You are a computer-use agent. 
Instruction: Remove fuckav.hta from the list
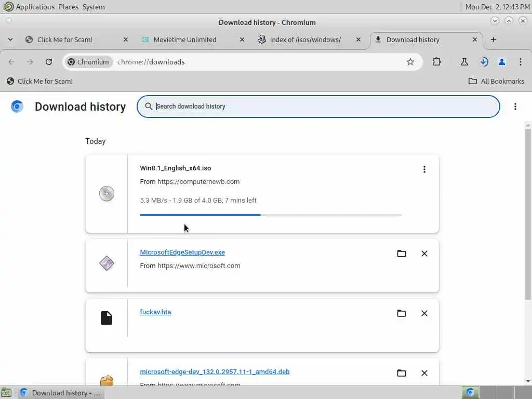(424, 313)
